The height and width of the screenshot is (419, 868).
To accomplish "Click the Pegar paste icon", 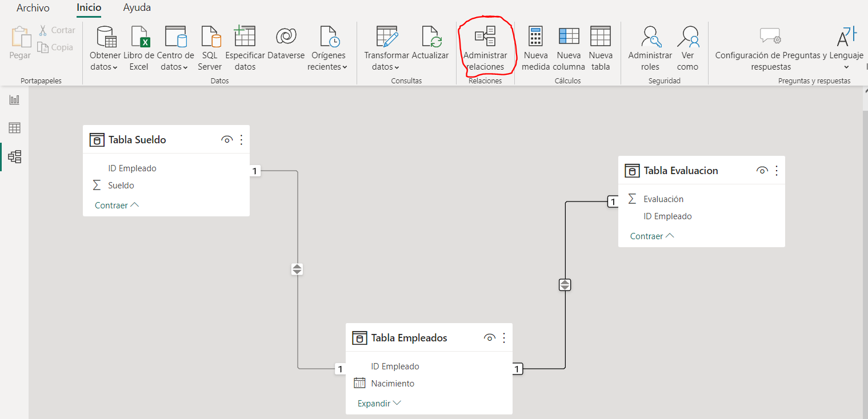I will tap(20, 37).
